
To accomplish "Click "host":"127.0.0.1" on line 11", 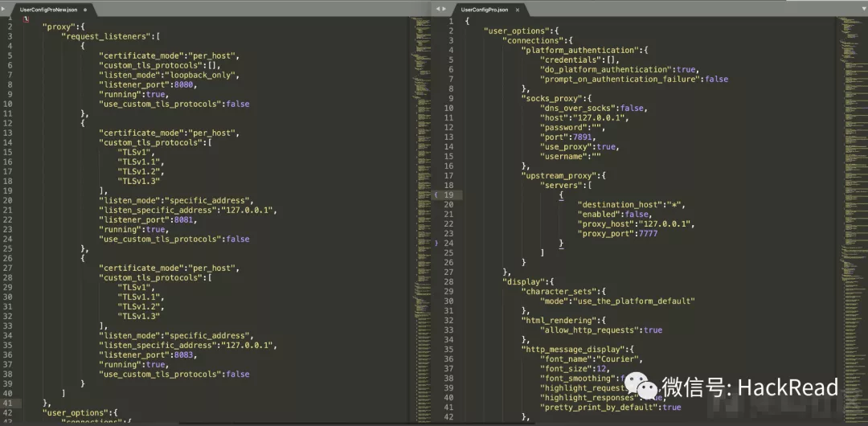I will coord(584,118).
